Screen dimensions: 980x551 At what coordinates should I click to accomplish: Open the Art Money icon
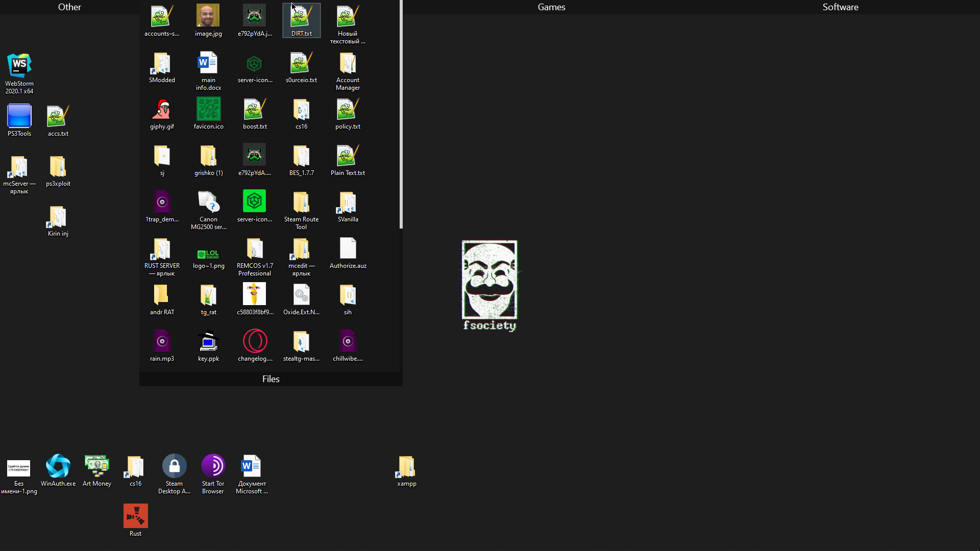[x=97, y=467]
